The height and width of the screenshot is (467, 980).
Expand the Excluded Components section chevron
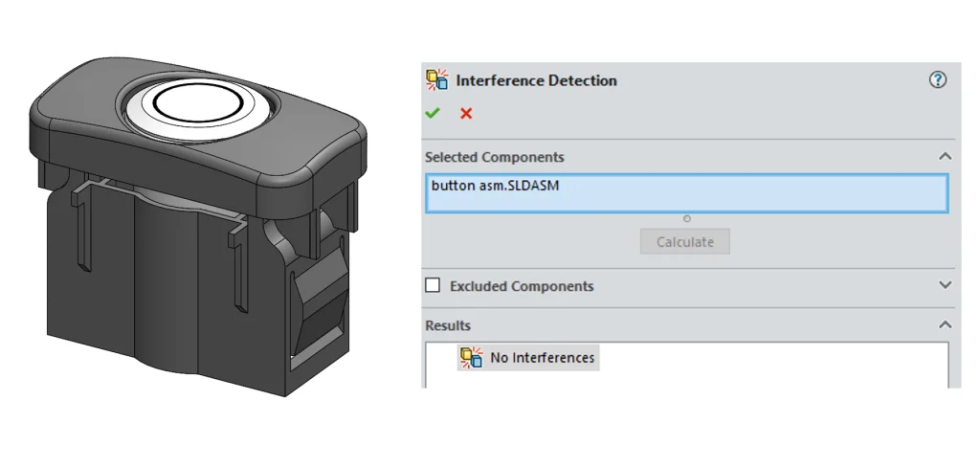point(945,285)
